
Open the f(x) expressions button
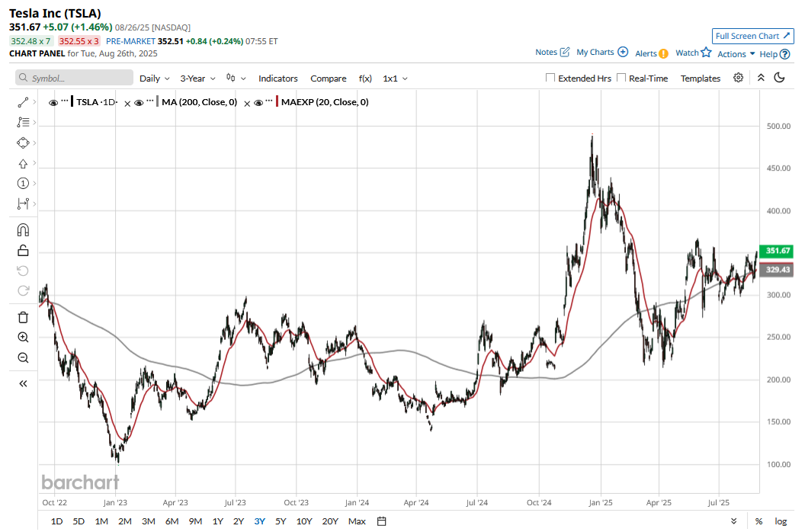(x=365, y=79)
